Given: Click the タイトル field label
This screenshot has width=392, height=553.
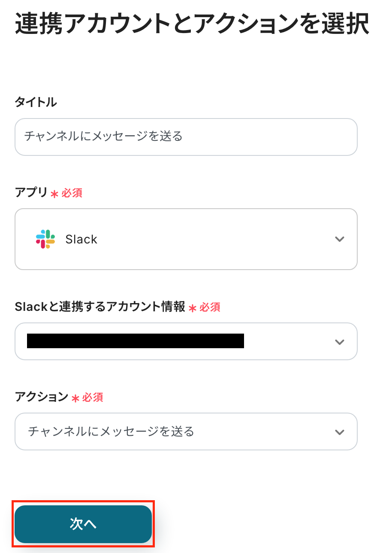Looking at the screenshot, I should coord(36,102).
